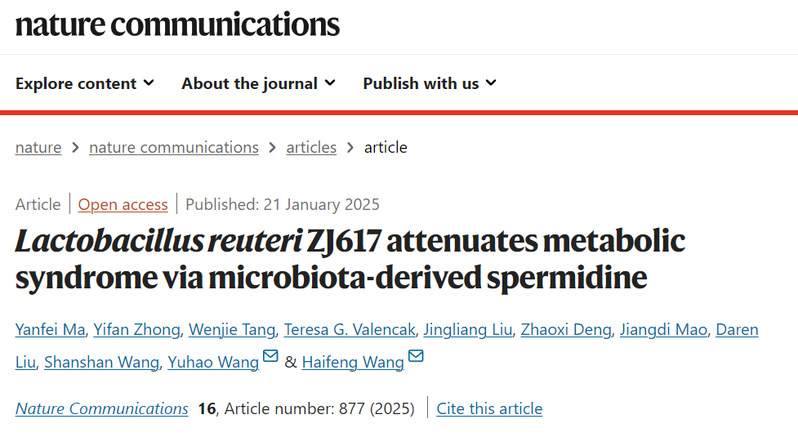Open nature communications breadcrumb link
The image size is (798, 437).
pos(174,147)
